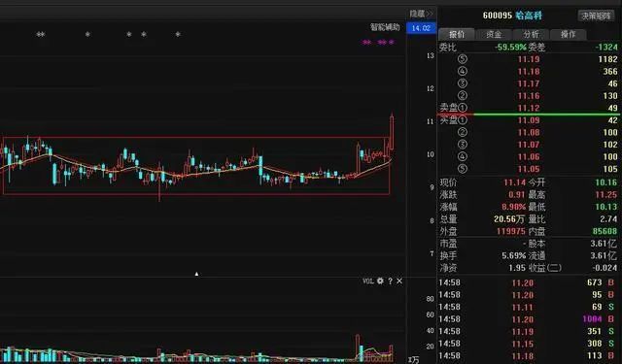This screenshot has width=622, height=364.
Task: Click the 现价 value 11.14
Action: (514, 182)
